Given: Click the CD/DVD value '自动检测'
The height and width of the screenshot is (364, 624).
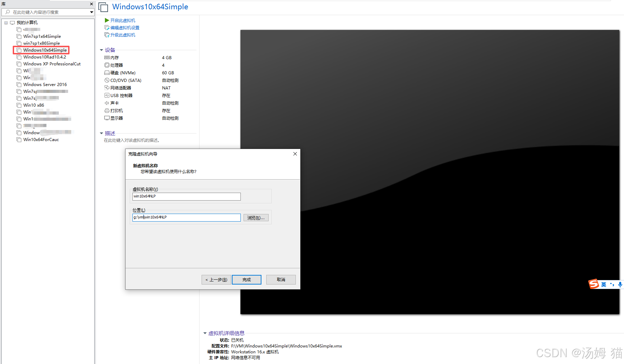Looking at the screenshot, I should 170,80.
